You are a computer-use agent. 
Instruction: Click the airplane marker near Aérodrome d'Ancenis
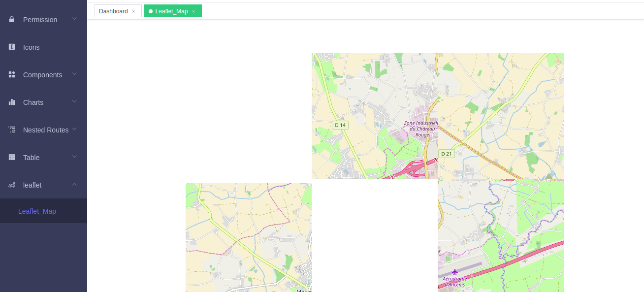click(x=455, y=272)
